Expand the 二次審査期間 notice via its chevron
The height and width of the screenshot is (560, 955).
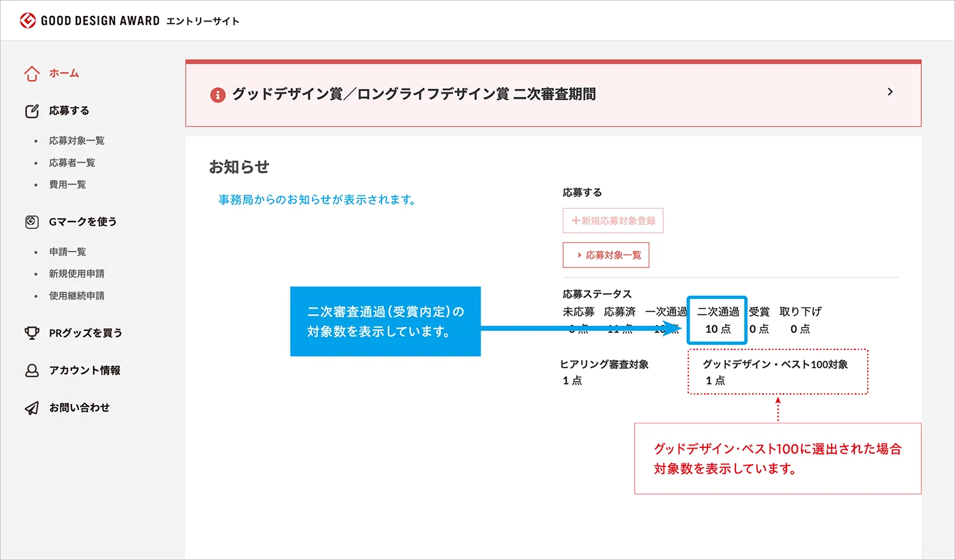tap(890, 92)
